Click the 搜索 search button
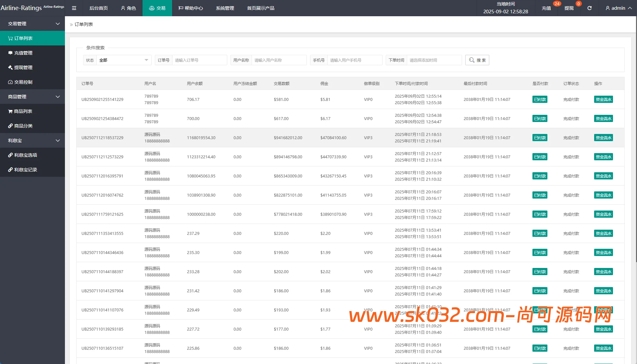The height and width of the screenshot is (364, 637). pos(477,60)
